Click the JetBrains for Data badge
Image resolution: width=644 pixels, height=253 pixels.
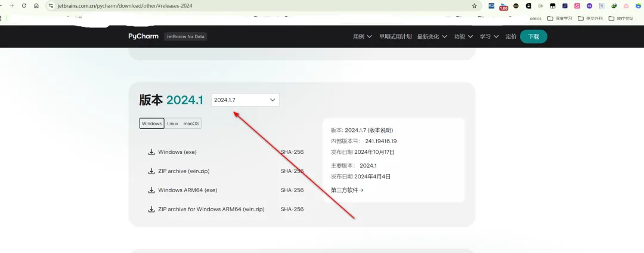pos(185,36)
